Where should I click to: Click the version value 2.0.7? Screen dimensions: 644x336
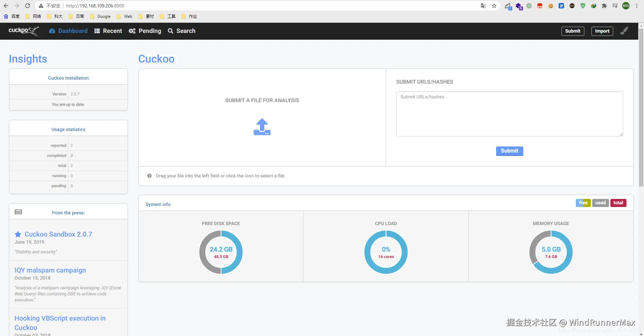(75, 94)
